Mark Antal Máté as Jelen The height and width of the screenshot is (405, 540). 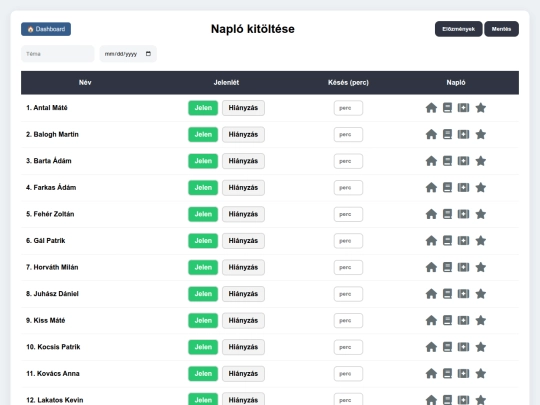(x=203, y=108)
